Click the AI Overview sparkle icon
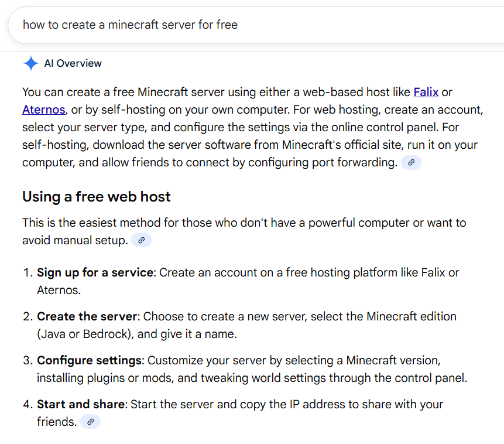The image size is (504, 444). [x=30, y=63]
